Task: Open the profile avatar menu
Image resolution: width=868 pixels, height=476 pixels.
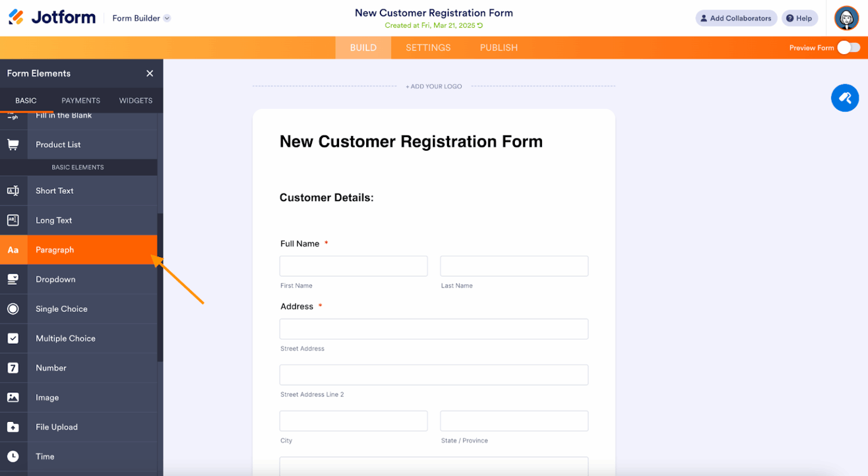Action: tap(846, 18)
